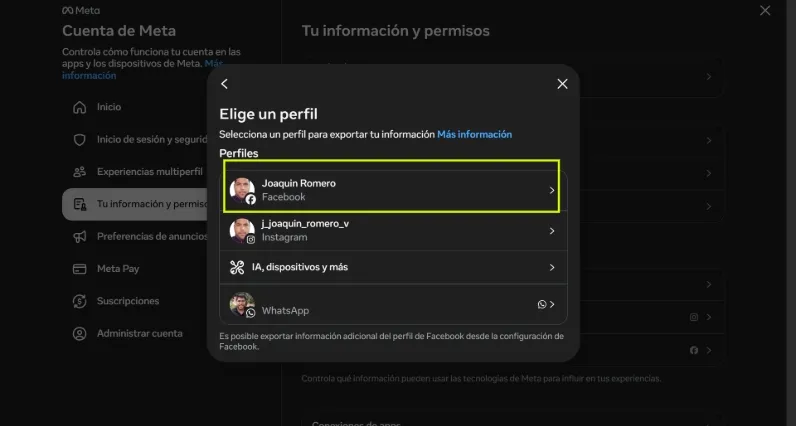This screenshot has height=426, width=796.
Task: Expand chevron on Joaquin Romero Facebook row
Action: (552, 190)
